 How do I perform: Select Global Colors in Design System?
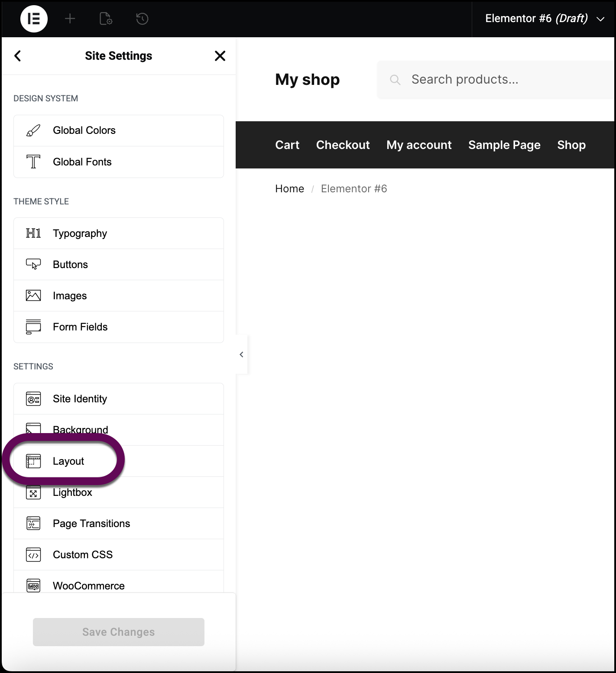[x=84, y=130]
